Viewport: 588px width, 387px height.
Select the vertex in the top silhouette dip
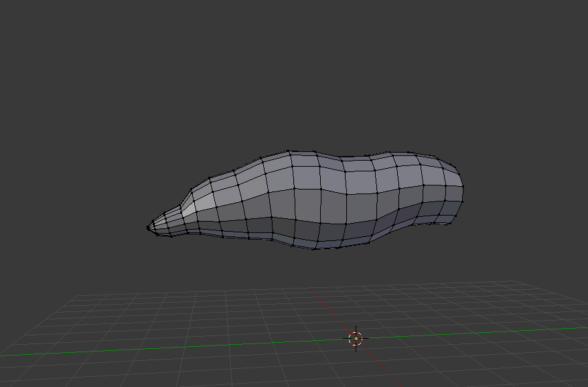[x=343, y=159]
